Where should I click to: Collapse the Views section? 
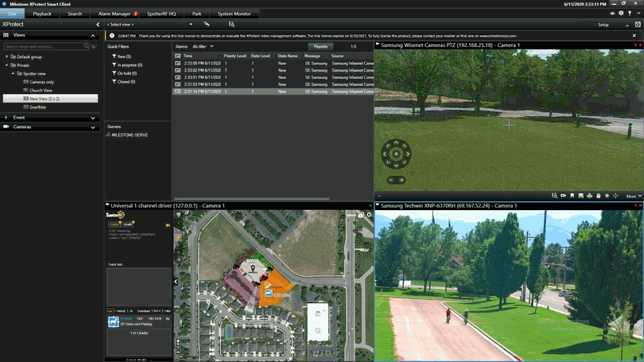tap(93, 36)
